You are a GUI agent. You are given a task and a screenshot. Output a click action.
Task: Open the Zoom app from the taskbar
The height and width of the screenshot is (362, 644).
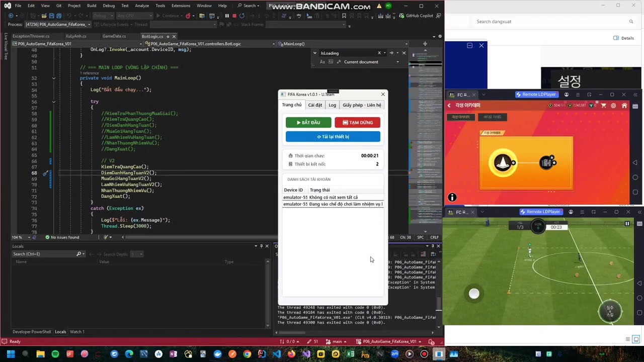click(x=394, y=354)
